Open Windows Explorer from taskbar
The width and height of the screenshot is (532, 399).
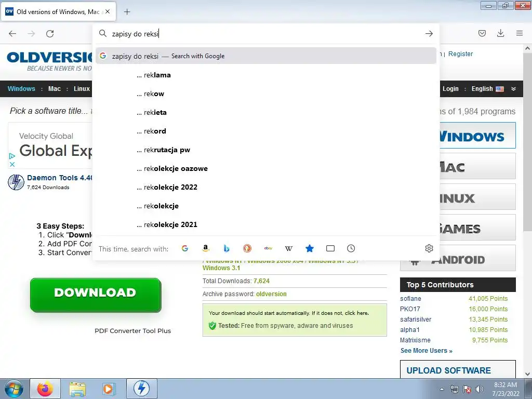[x=77, y=389]
